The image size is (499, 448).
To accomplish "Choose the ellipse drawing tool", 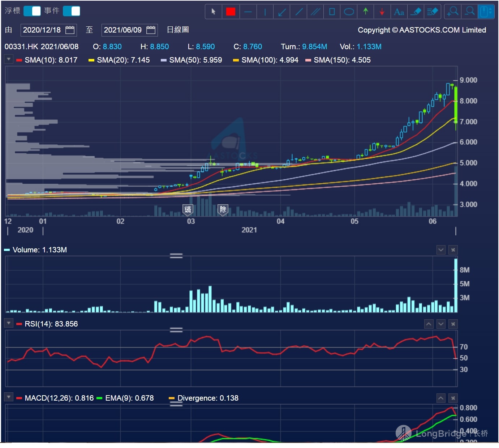I will pos(349,12).
